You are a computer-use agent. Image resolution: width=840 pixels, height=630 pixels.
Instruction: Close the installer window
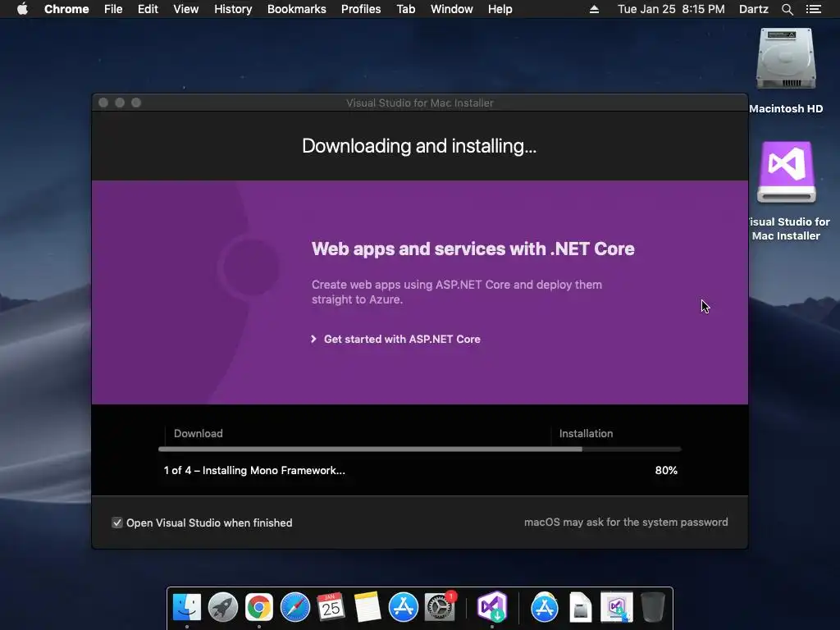click(x=104, y=103)
